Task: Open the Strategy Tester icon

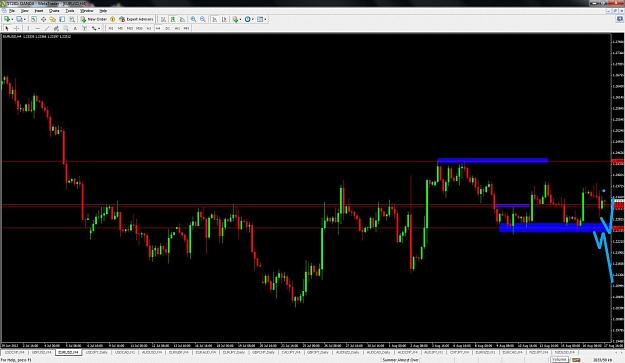Action: tap(72, 19)
